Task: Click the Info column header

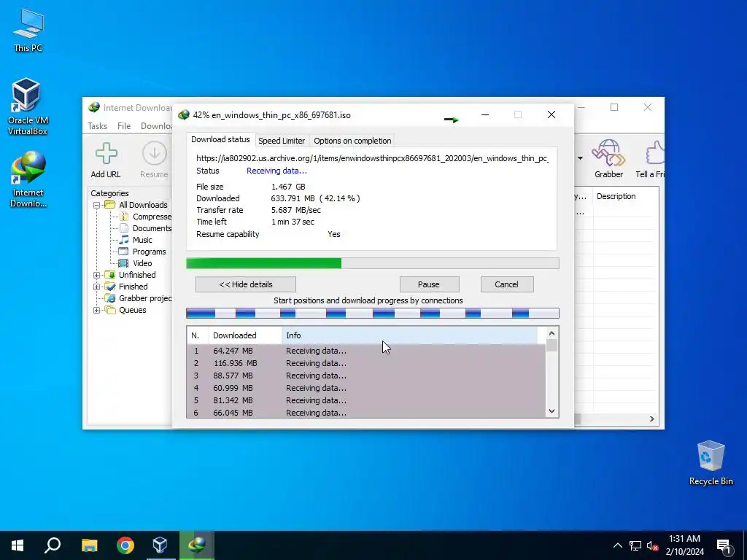Action: click(x=410, y=335)
